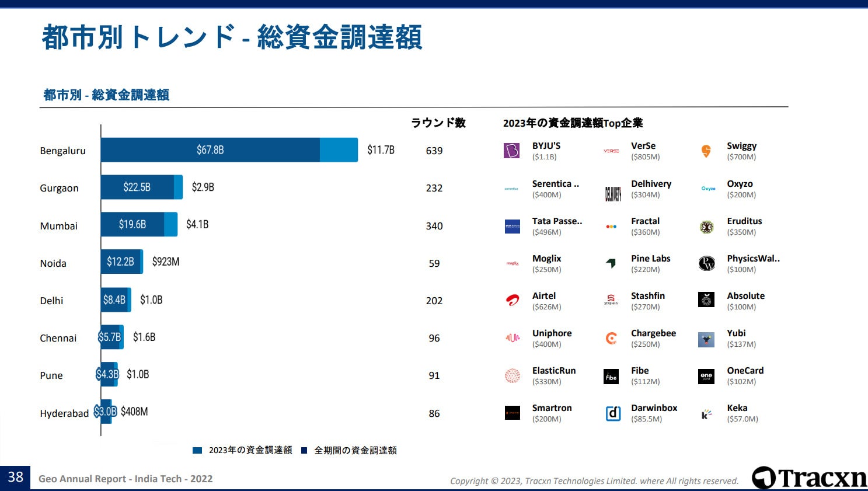Select the $1.6B value beside Chennai bar
868x491 pixels.
click(x=144, y=337)
